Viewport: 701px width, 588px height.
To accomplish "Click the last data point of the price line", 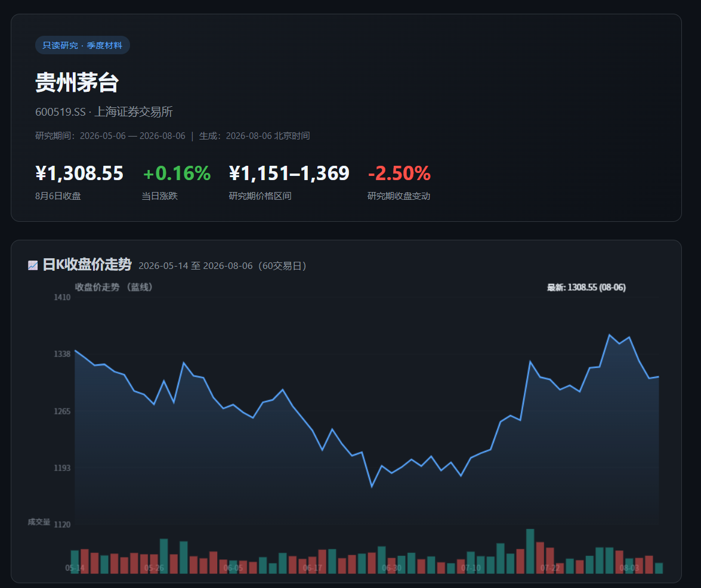I will [659, 377].
